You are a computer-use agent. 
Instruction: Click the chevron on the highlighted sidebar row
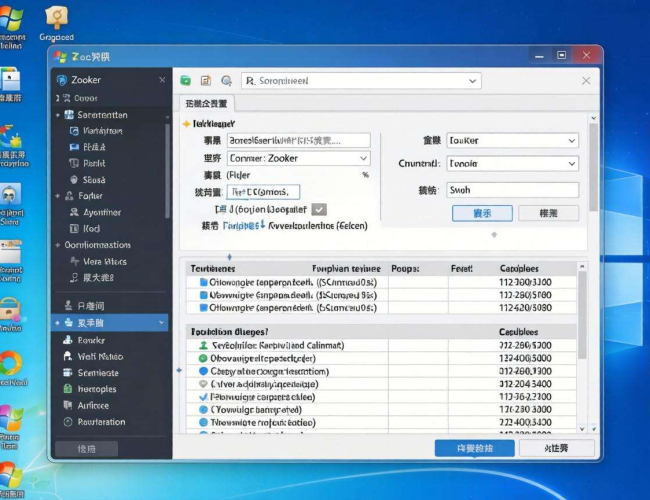click(x=162, y=323)
